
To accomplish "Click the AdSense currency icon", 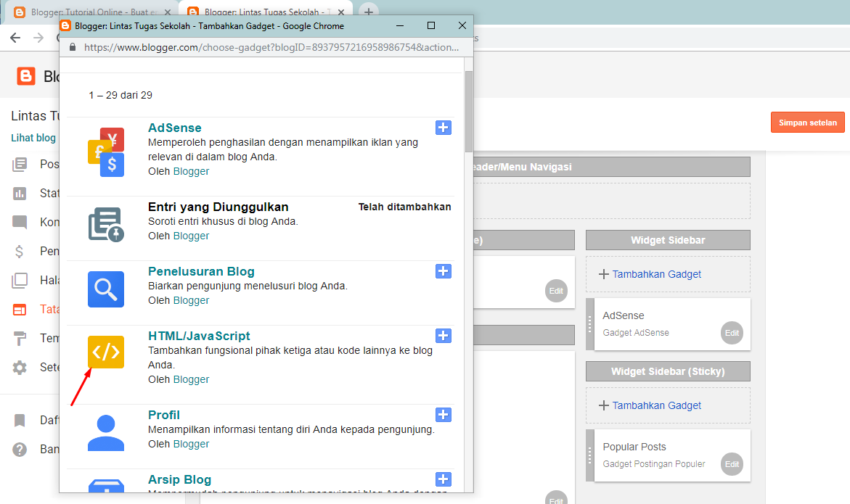I will coord(106,152).
